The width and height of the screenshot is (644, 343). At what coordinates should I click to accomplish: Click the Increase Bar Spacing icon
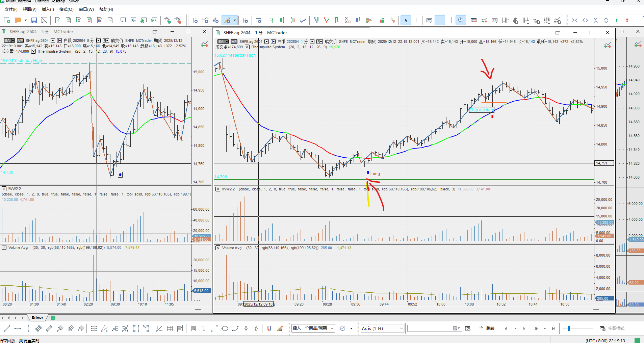[x=585, y=21]
